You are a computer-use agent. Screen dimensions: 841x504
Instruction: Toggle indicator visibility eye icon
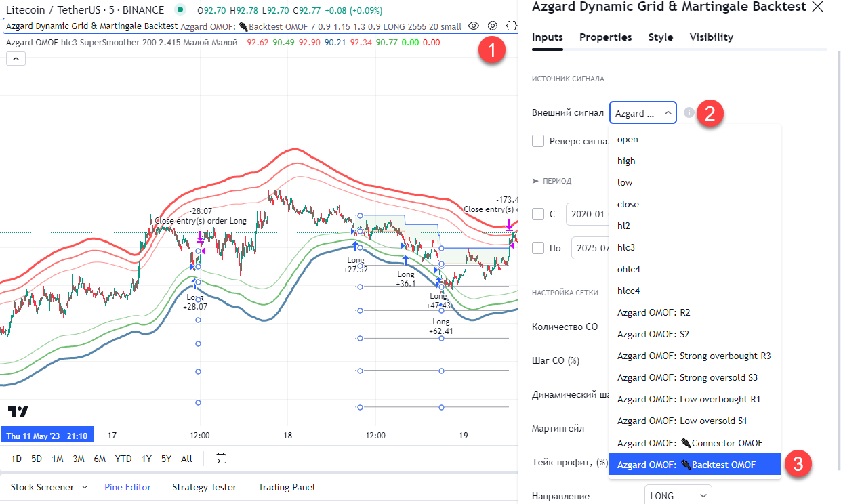pos(474,26)
